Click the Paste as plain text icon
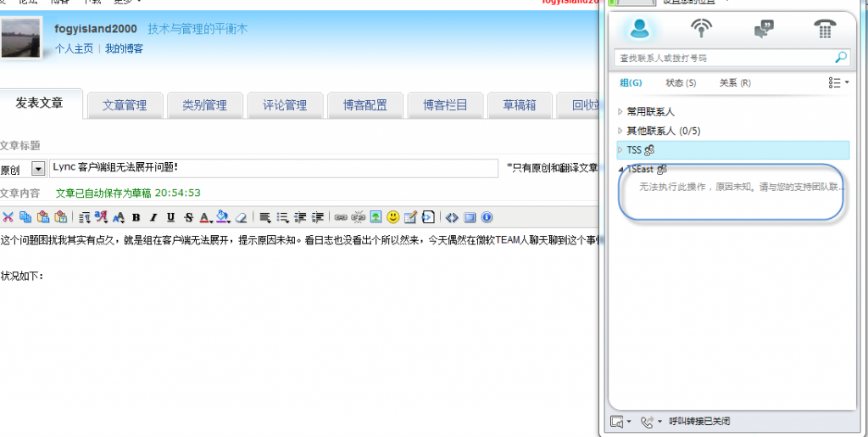Image resolution: width=868 pixels, height=437 pixels. coord(60,217)
